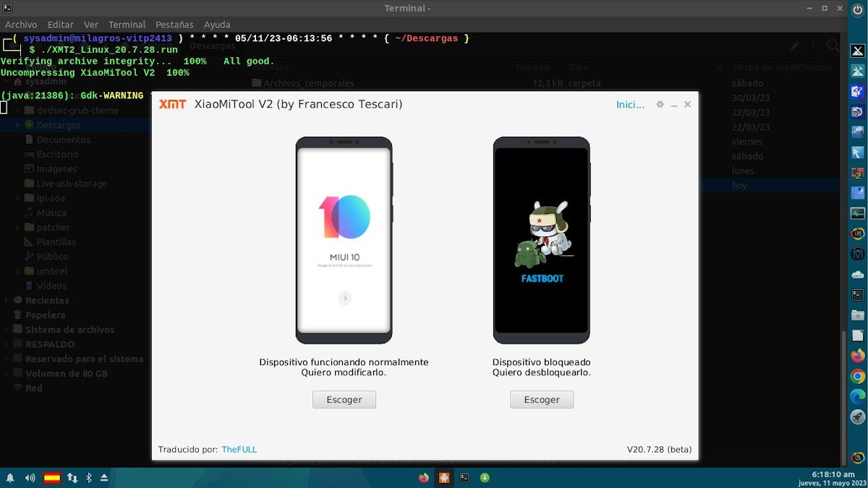This screenshot has width=868, height=488.
Task: Select Plantillas in file manager sidebar
Action: (x=56, y=241)
